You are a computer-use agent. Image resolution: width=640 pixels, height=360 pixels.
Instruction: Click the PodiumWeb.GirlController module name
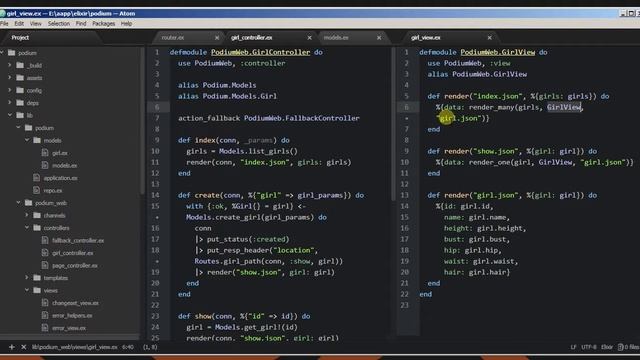point(260,52)
